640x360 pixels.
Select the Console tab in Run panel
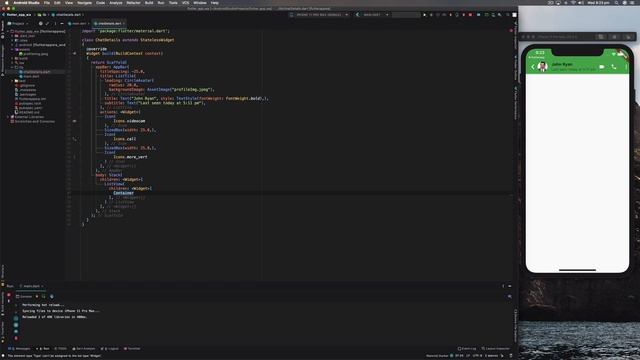(x=24, y=296)
